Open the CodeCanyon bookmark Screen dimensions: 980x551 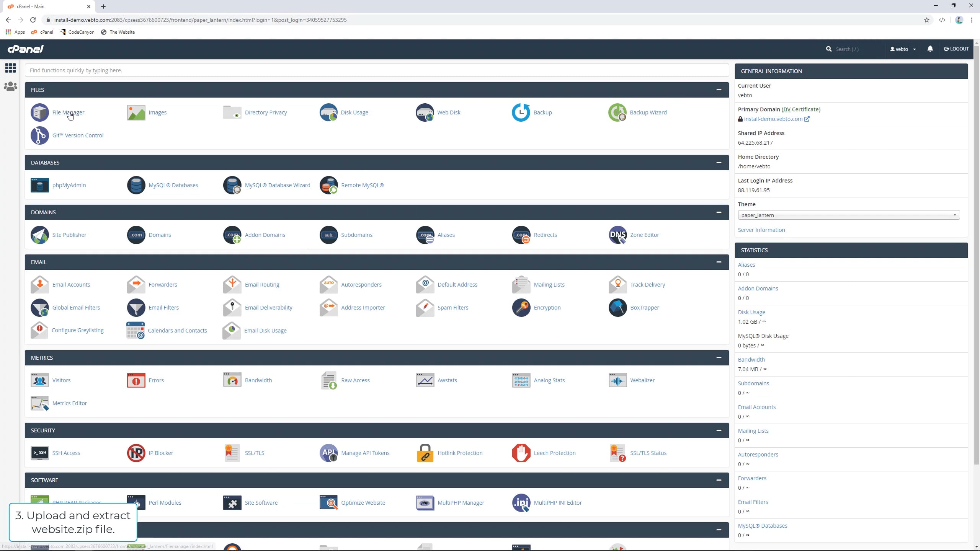(x=77, y=32)
